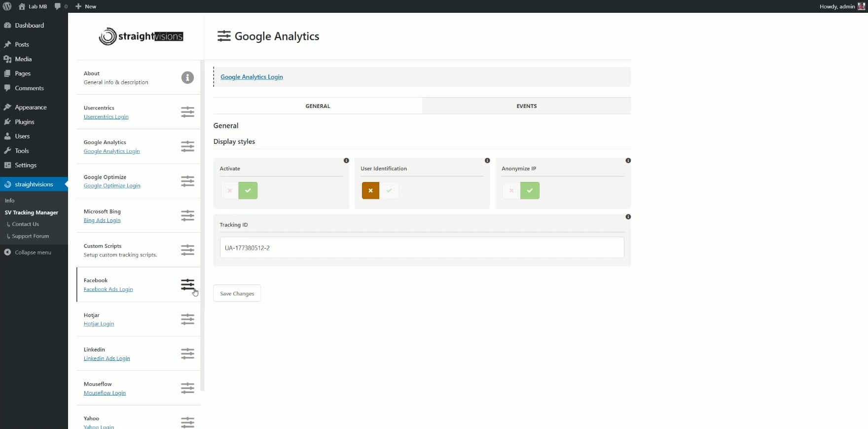This screenshot has width=868, height=429.
Task: Click the sidebar Google Analytics Login link
Action: [x=111, y=151]
